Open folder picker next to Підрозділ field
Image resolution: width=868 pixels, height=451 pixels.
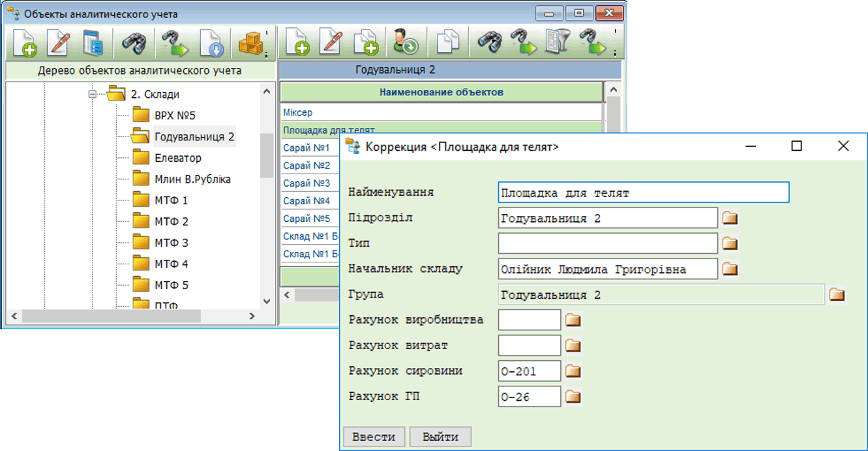[x=730, y=218]
